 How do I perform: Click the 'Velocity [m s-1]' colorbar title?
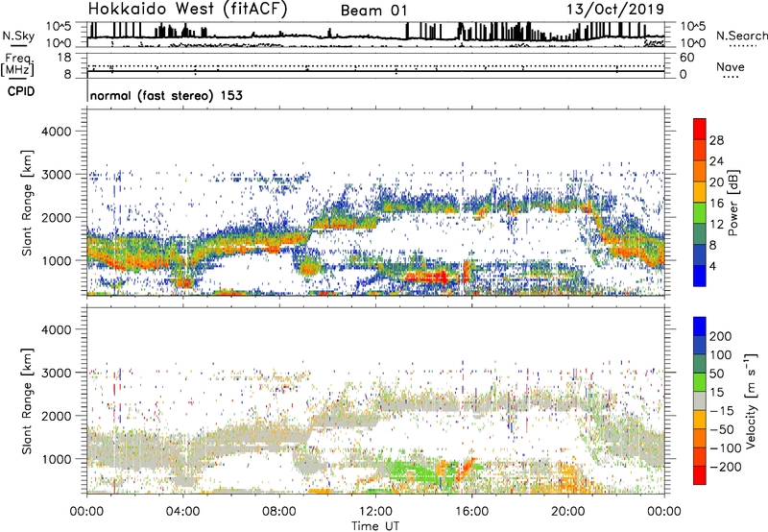[x=751, y=401]
